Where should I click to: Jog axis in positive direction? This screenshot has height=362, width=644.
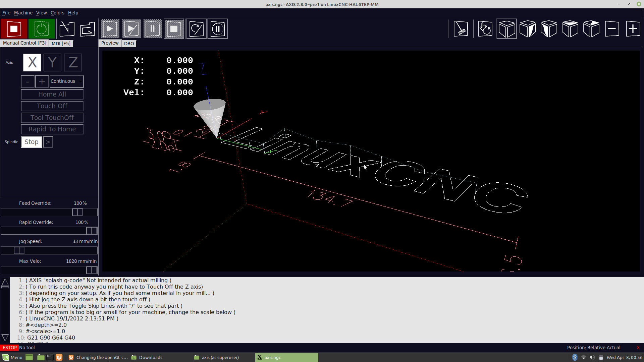pyautogui.click(x=42, y=81)
